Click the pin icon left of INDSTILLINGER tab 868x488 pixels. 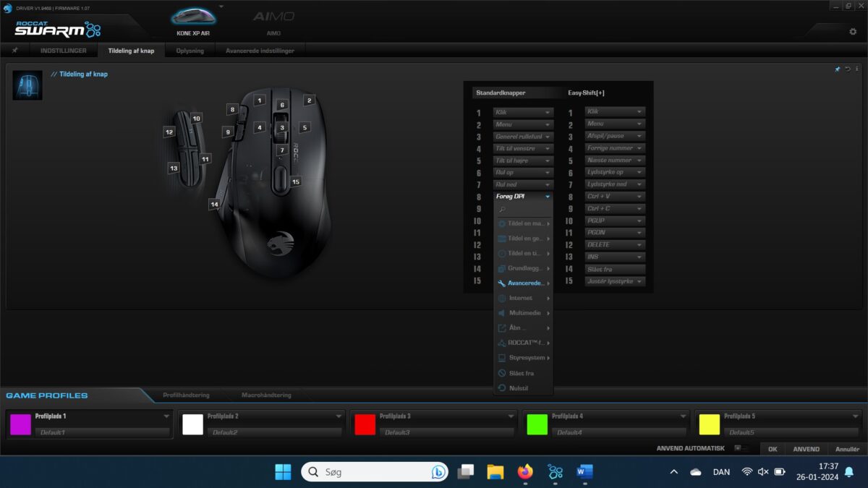click(x=15, y=51)
